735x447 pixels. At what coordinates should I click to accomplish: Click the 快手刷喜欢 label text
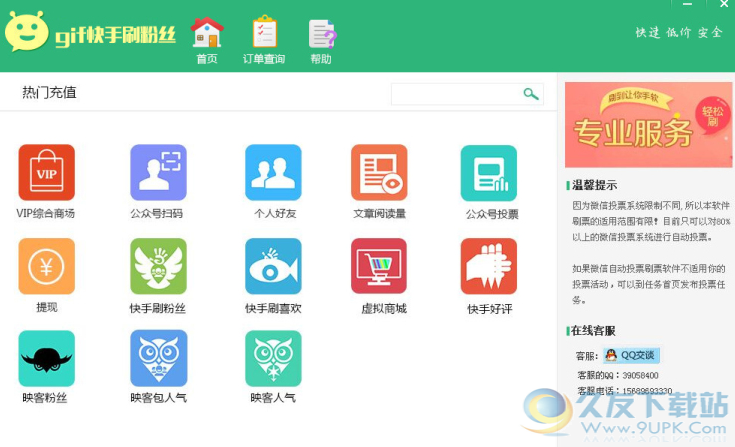coord(273,308)
